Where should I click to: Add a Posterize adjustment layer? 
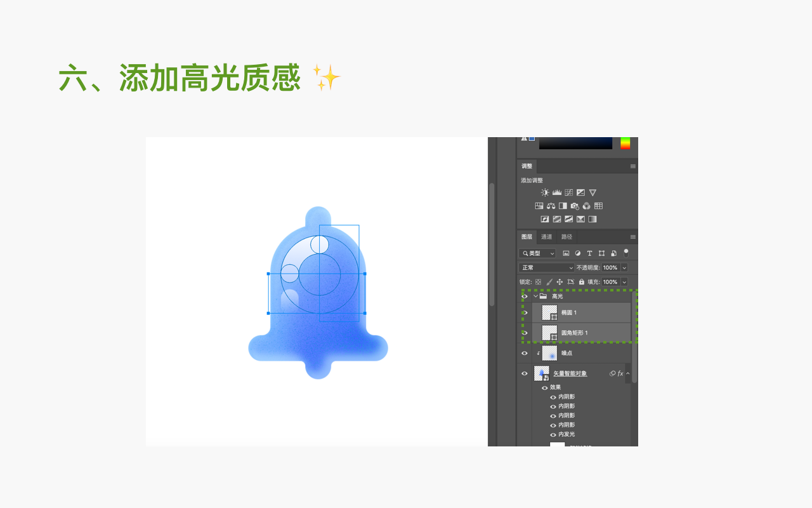tap(557, 219)
